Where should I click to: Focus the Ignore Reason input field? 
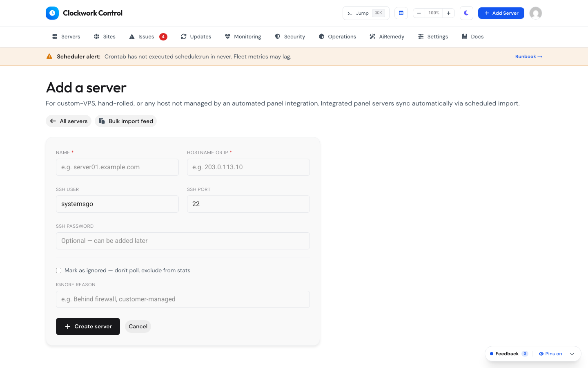(183, 299)
